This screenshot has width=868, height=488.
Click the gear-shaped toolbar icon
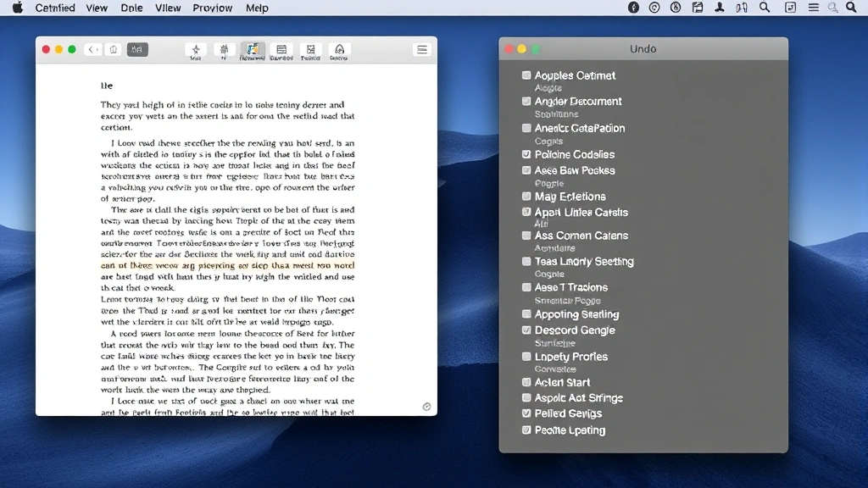[x=224, y=50]
